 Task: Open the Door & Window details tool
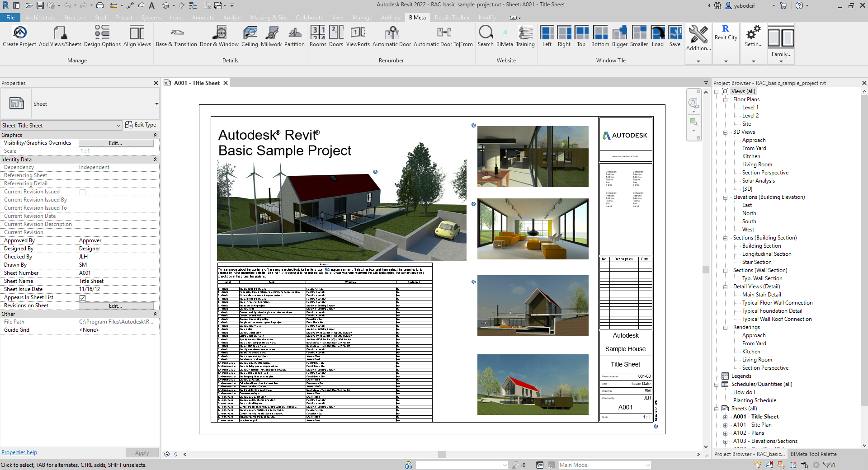tap(219, 33)
